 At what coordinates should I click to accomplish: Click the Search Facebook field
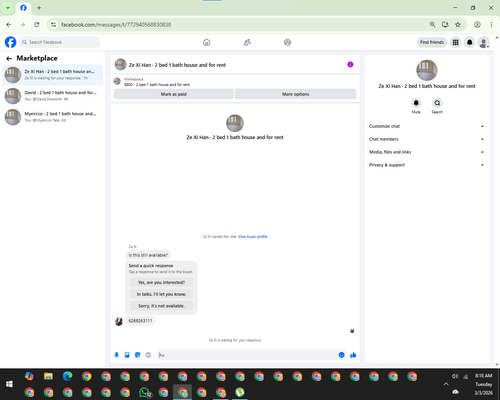click(60, 42)
